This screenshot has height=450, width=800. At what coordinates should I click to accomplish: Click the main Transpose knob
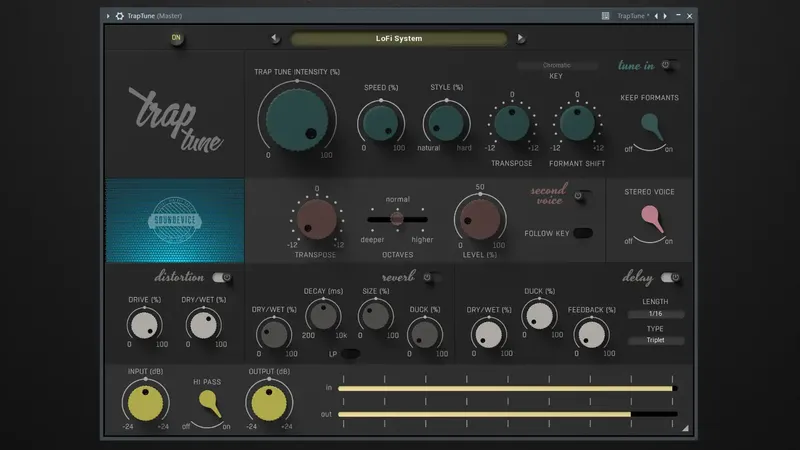coord(512,123)
